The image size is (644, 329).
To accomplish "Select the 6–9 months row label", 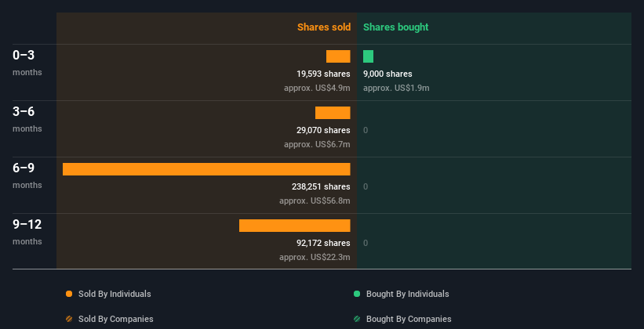I will pos(27,175).
